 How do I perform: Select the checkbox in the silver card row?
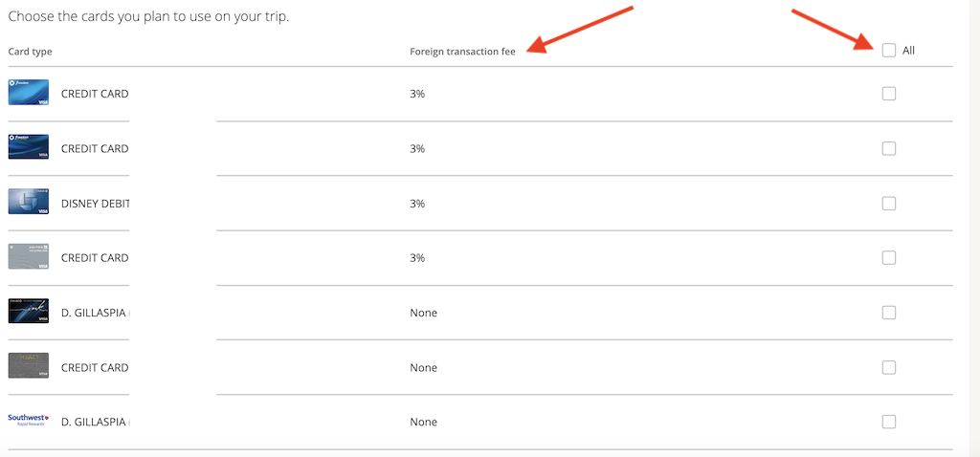click(x=889, y=257)
